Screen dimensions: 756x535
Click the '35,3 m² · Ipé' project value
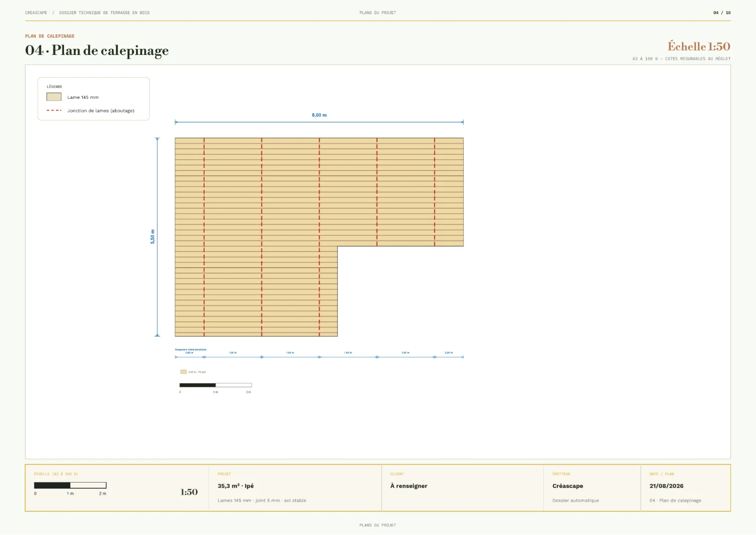click(236, 486)
